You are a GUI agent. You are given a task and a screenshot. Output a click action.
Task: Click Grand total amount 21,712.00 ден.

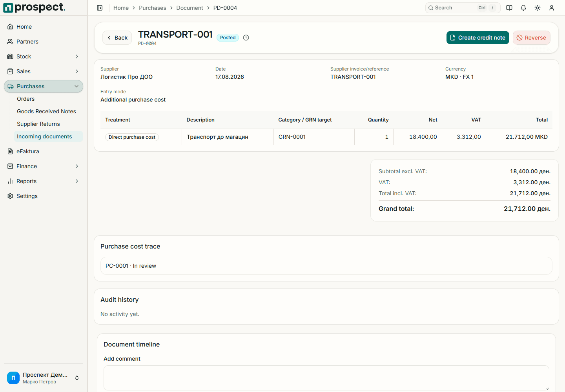(x=527, y=209)
